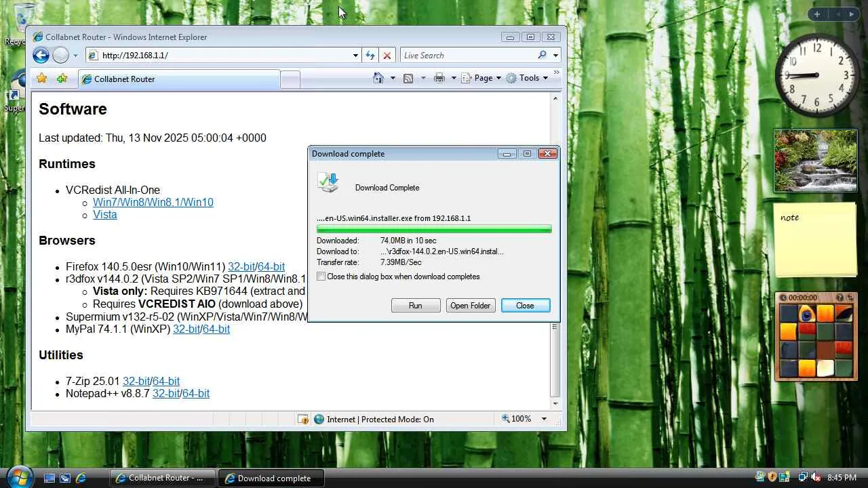Click the analog clock gadget
Viewport: 868px width, 488px height.
pyautogui.click(x=816, y=75)
